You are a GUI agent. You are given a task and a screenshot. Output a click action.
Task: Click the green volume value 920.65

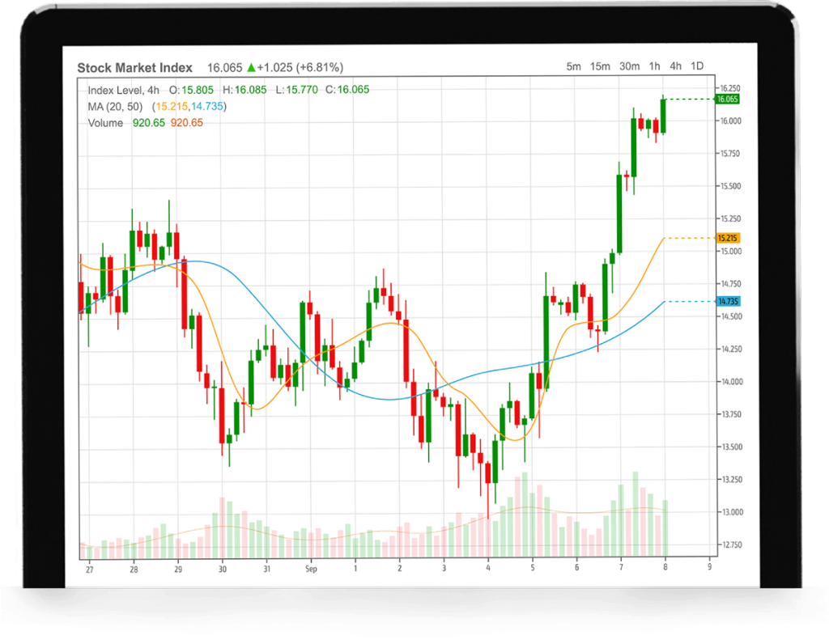point(149,123)
